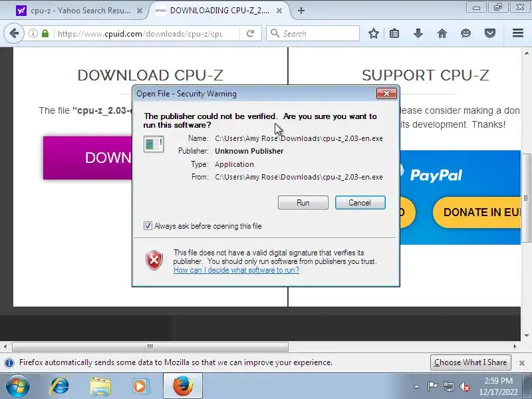The height and width of the screenshot is (399, 532).
Task: Open site information icon in address bar
Action: click(x=33, y=33)
